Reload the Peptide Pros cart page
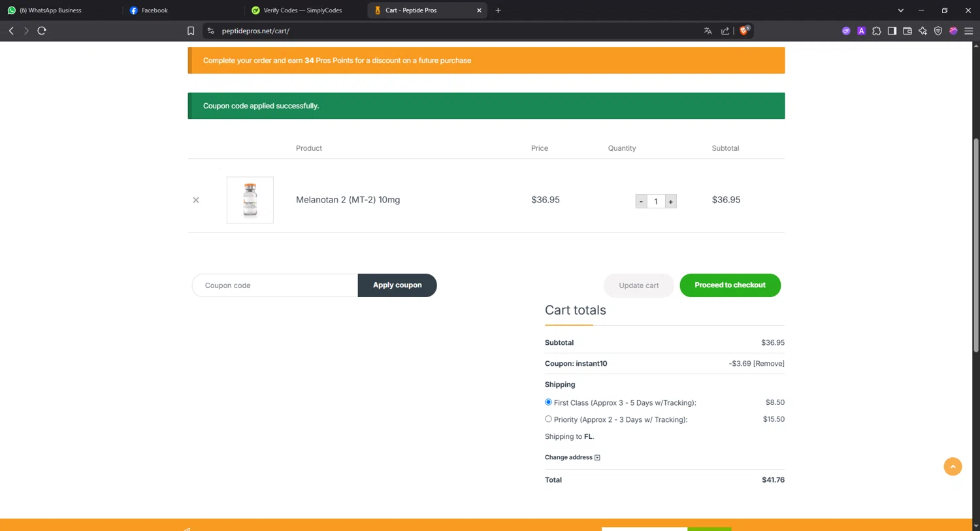This screenshot has height=531, width=980. (x=42, y=31)
